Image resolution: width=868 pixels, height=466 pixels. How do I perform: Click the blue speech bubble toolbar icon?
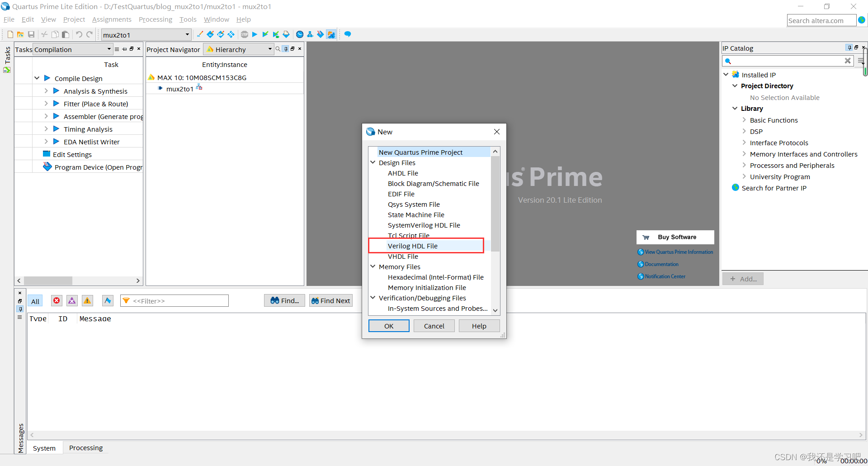click(348, 34)
